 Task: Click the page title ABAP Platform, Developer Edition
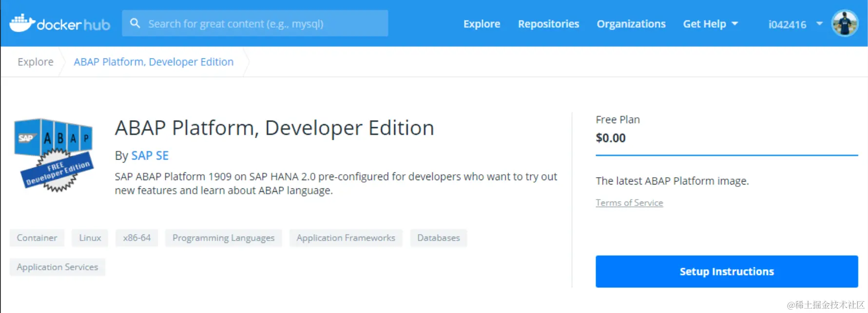(274, 129)
